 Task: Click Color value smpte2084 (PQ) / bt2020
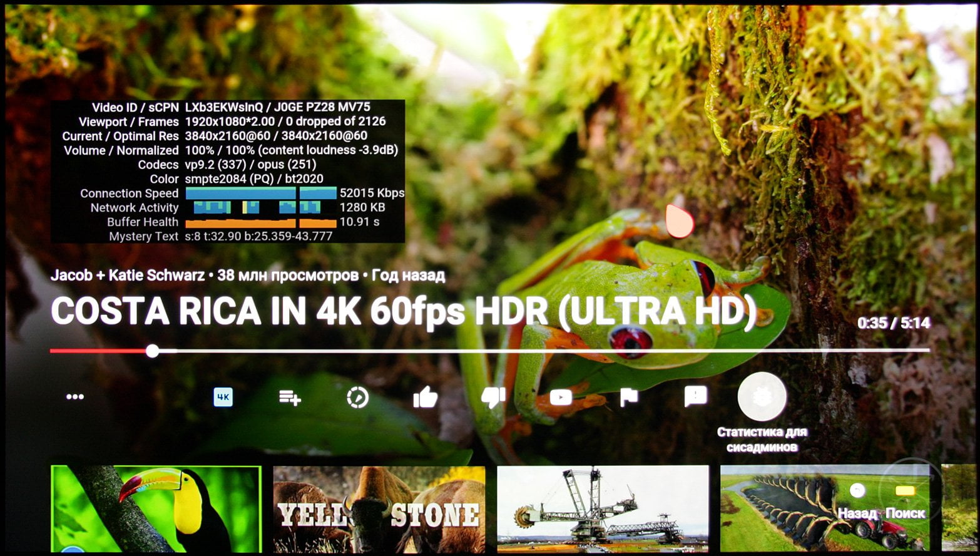[x=254, y=179]
